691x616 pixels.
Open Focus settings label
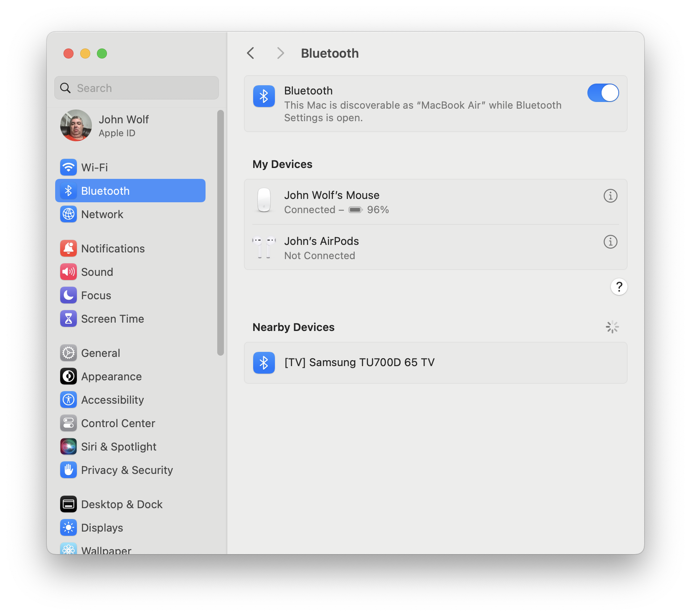coord(96,295)
